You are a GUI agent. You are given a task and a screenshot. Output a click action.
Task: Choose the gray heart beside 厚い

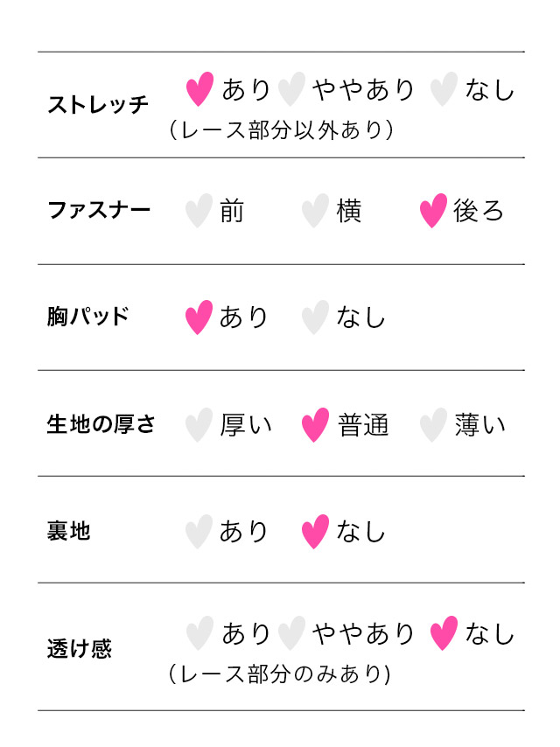pos(199,425)
